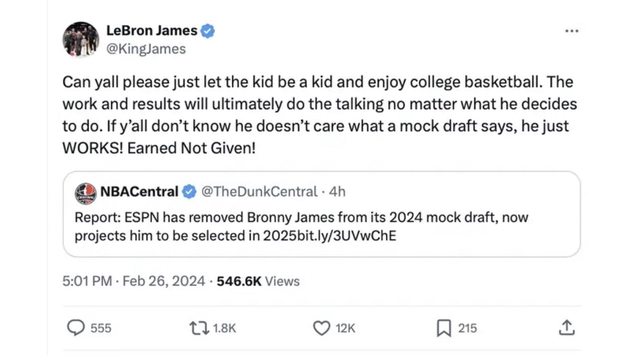
Task: Open NBACentral avatar in quoted tweet
Action: click(86, 193)
